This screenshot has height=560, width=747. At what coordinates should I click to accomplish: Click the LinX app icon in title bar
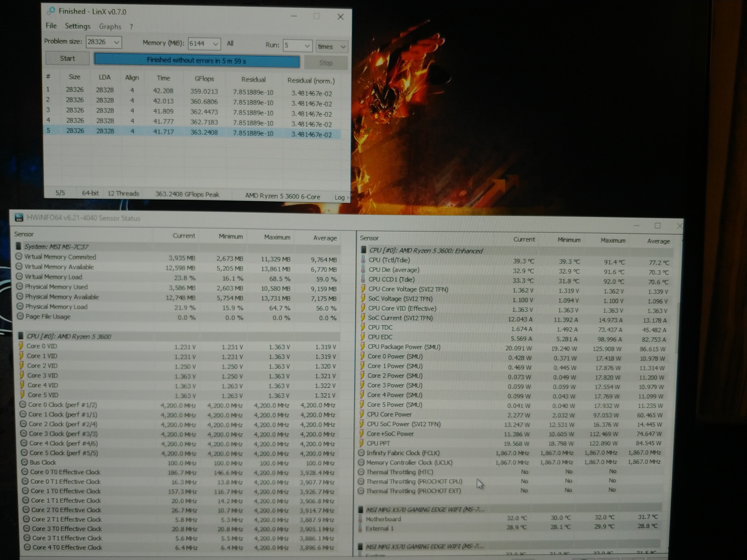coord(52,11)
